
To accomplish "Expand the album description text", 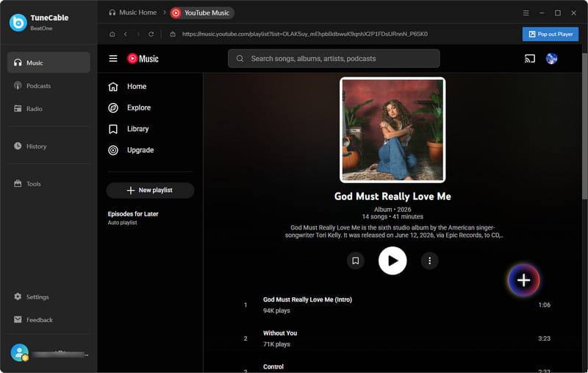I will (x=392, y=231).
